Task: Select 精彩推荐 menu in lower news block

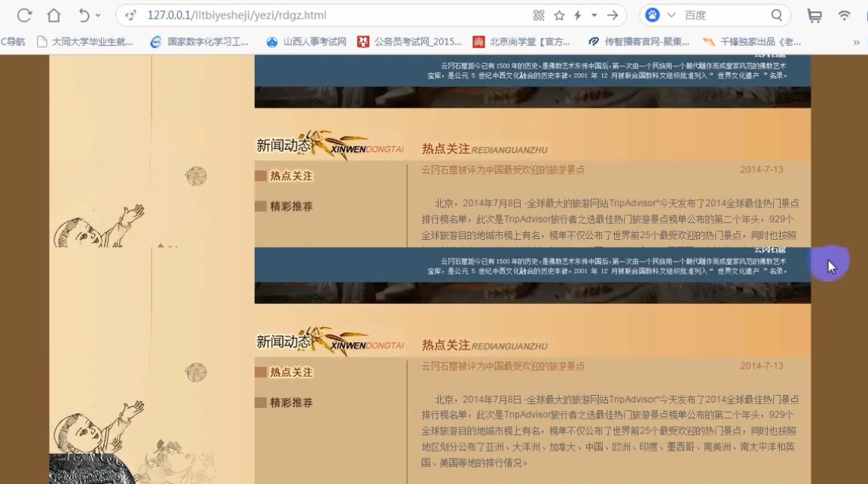Action: click(x=291, y=403)
